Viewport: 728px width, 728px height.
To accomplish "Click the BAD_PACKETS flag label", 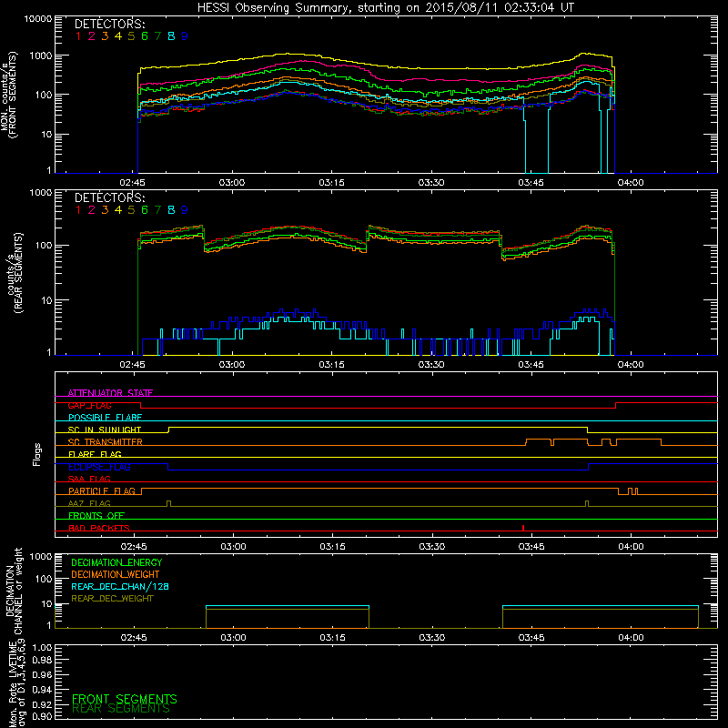I will tap(99, 528).
